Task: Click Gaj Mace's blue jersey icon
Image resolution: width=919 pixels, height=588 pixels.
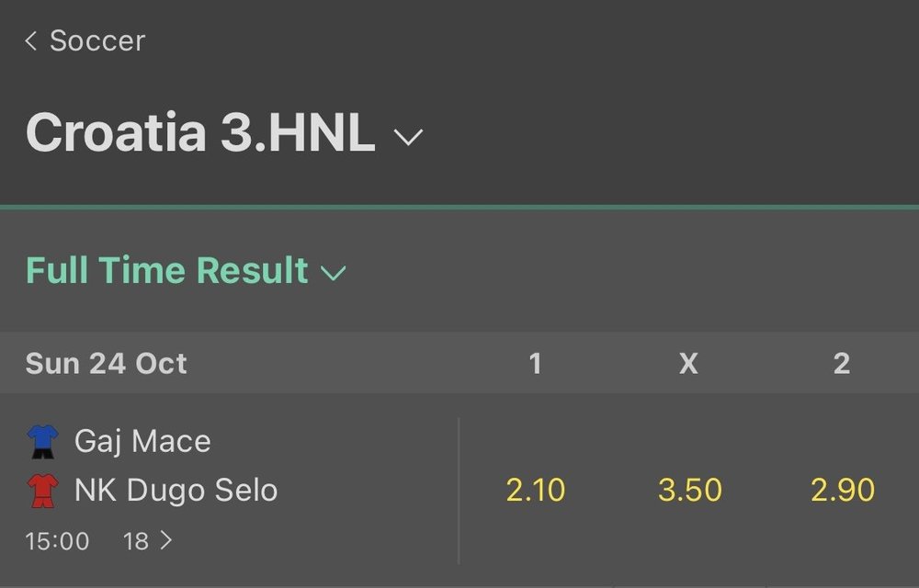Action: click(43, 441)
